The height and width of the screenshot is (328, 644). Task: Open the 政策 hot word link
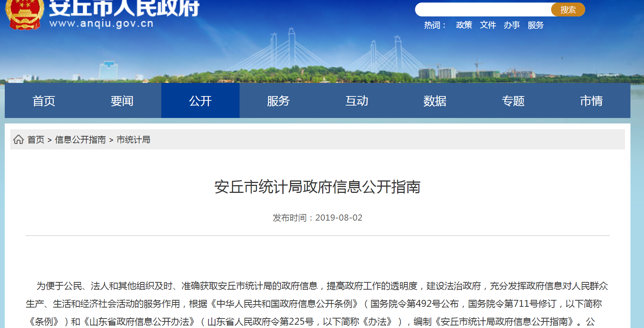pyautogui.click(x=464, y=25)
